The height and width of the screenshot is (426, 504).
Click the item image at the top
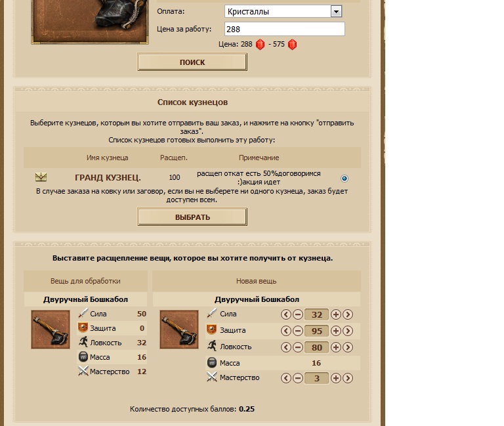pyautogui.click(x=90, y=21)
